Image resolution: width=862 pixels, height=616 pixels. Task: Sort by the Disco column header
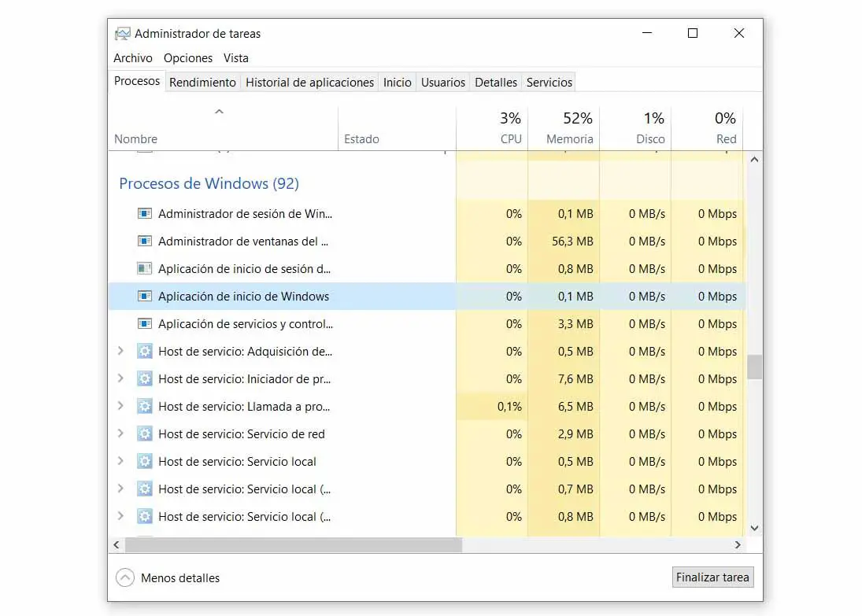coord(635,128)
